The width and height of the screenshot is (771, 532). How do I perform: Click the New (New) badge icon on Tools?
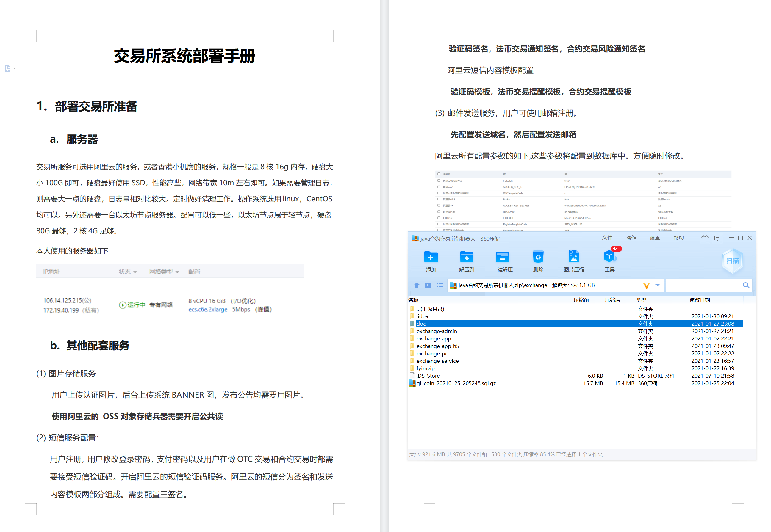click(x=615, y=249)
